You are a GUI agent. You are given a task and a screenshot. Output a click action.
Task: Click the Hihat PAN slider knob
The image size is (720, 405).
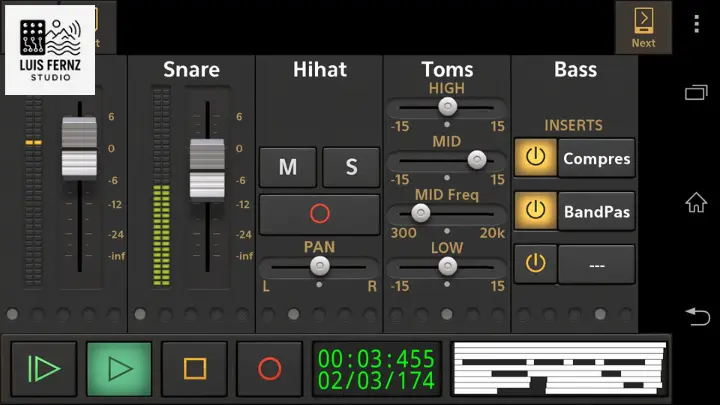320,266
